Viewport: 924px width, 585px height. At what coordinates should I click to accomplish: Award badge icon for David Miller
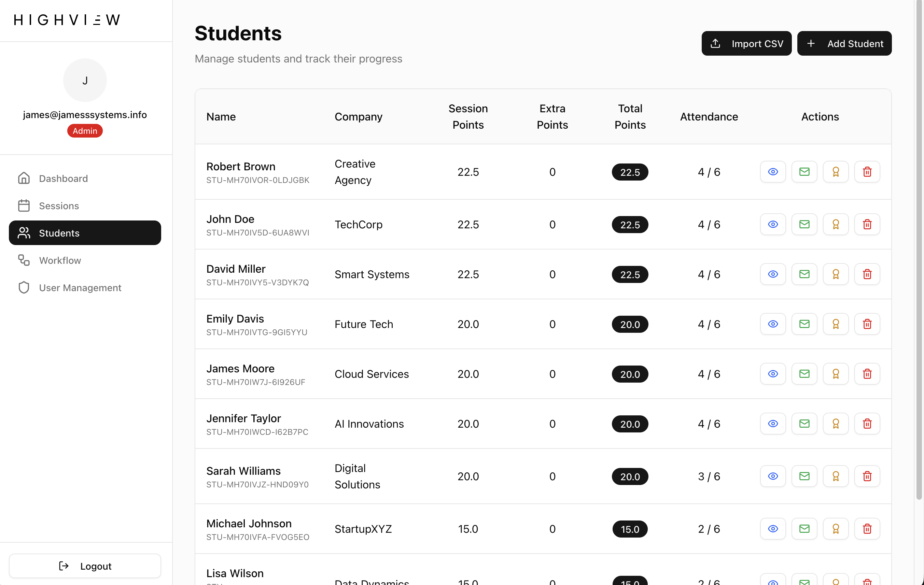pyautogui.click(x=835, y=274)
